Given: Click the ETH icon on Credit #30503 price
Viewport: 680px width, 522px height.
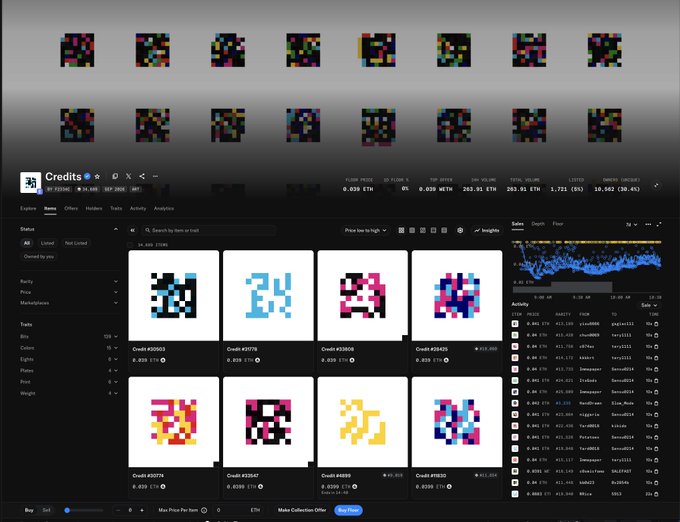Looking at the screenshot, I should pyautogui.click(x=163, y=360).
